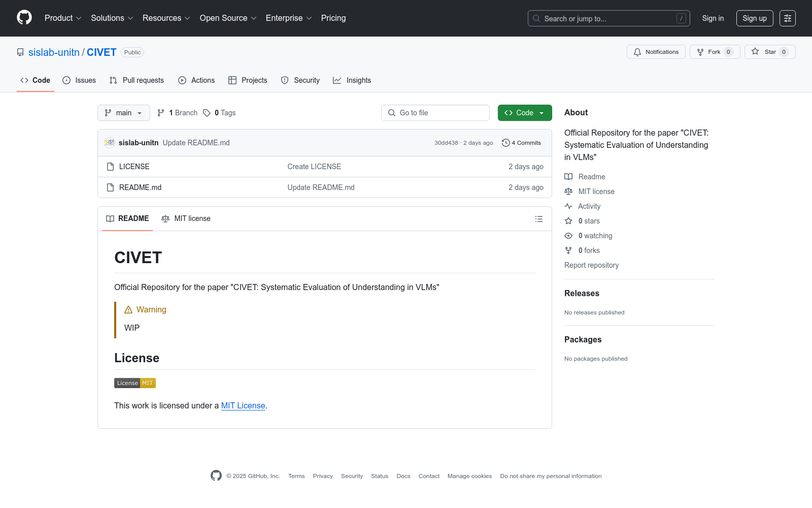The image size is (812, 508).
Task: Expand the Solutions dropdown
Action: pyautogui.click(x=112, y=18)
